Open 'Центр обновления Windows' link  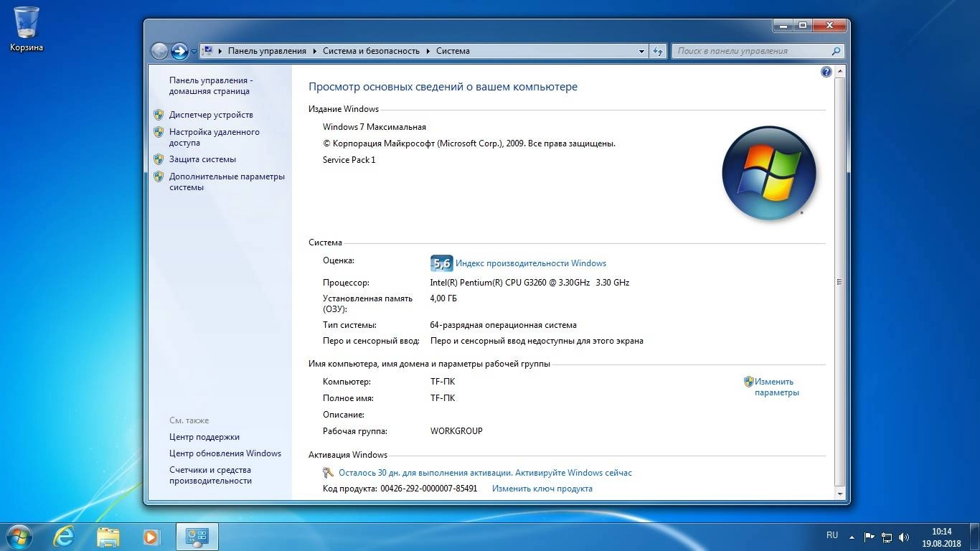pos(225,453)
